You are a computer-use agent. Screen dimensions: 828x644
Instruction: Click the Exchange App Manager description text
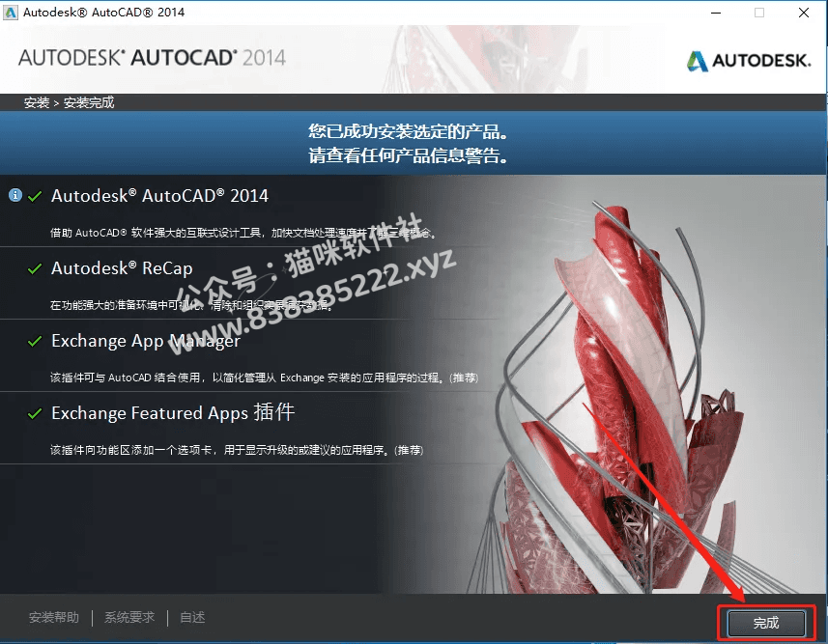pyautogui.click(x=264, y=378)
